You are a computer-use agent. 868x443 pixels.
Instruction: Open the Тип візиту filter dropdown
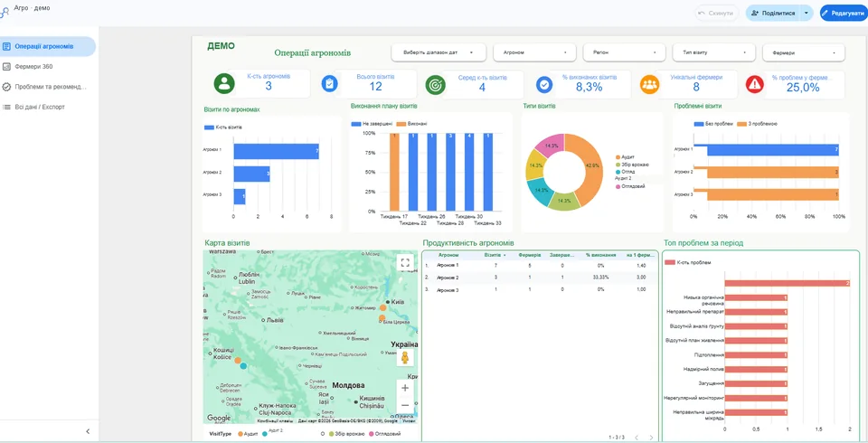click(x=713, y=52)
